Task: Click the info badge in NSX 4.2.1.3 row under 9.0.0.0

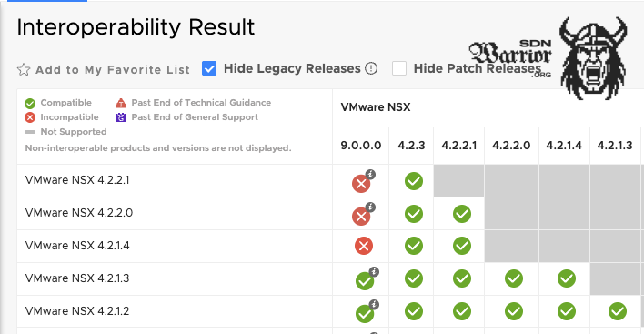Action: (x=374, y=271)
